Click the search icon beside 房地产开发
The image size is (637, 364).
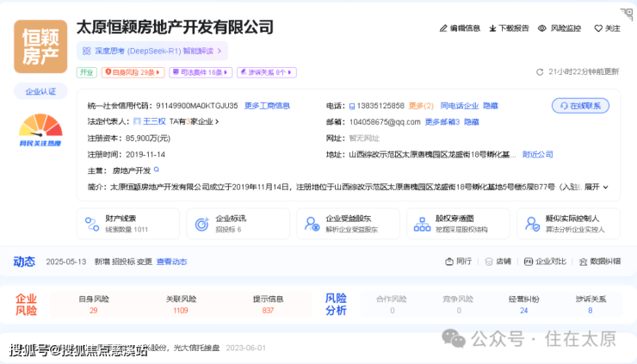(157, 170)
